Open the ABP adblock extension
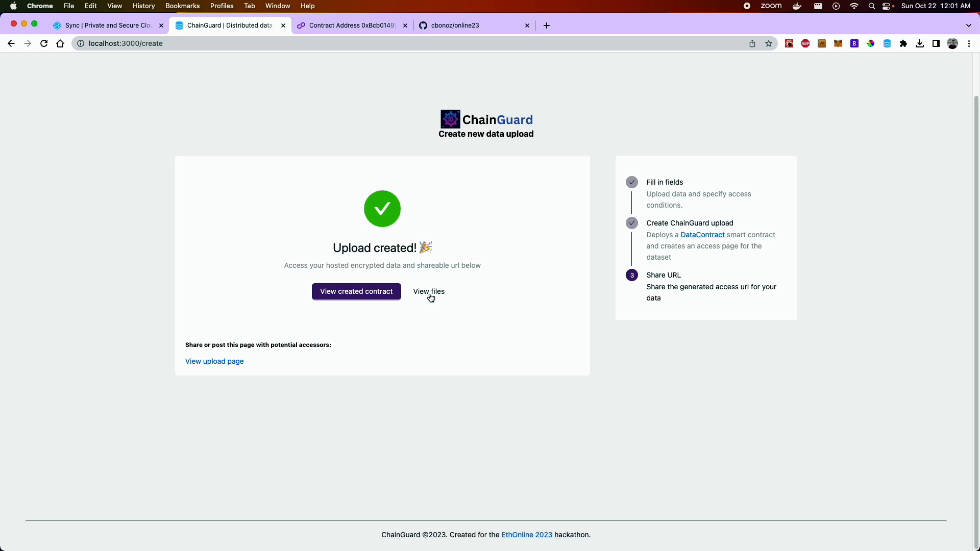 point(805,43)
